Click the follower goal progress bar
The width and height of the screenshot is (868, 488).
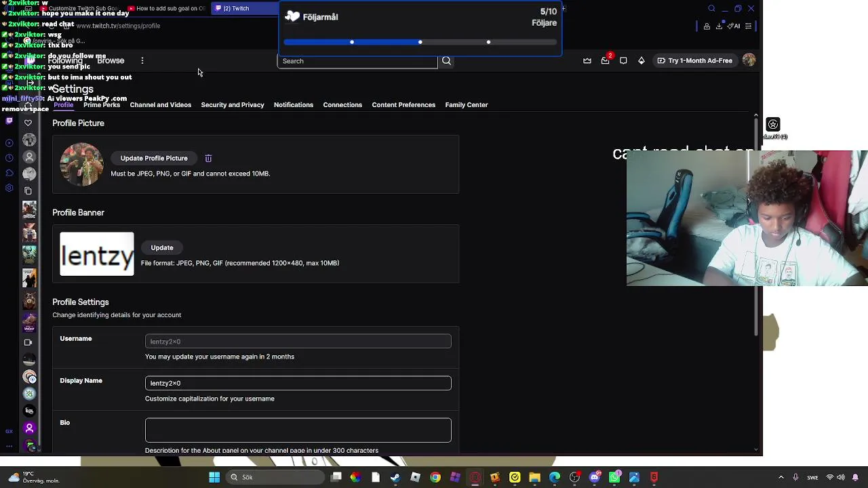coord(420,43)
